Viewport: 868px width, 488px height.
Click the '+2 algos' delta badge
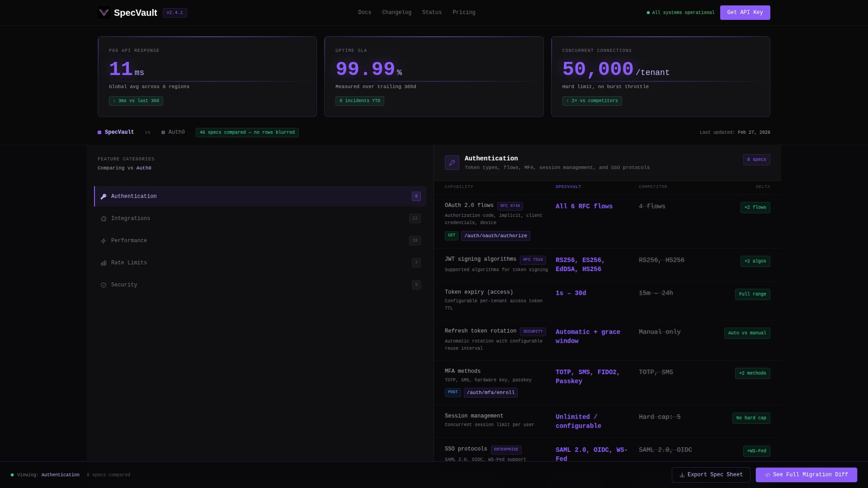click(755, 261)
